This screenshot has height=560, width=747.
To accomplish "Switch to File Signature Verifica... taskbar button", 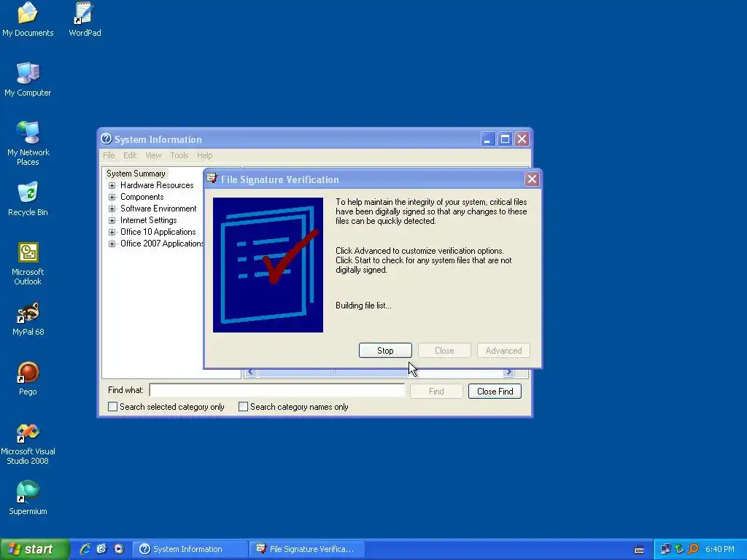I will tap(307, 549).
